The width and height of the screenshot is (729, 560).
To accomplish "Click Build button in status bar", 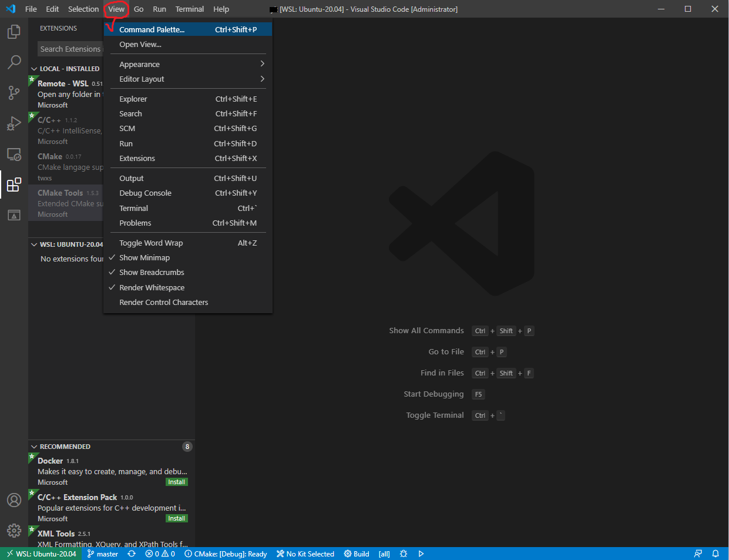I will pyautogui.click(x=357, y=554).
